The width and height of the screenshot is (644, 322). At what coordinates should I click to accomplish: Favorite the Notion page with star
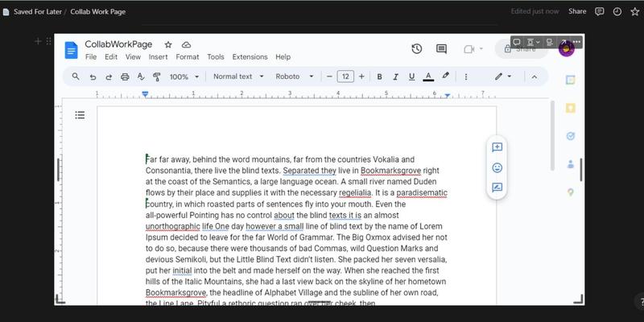pyautogui.click(x=634, y=11)
